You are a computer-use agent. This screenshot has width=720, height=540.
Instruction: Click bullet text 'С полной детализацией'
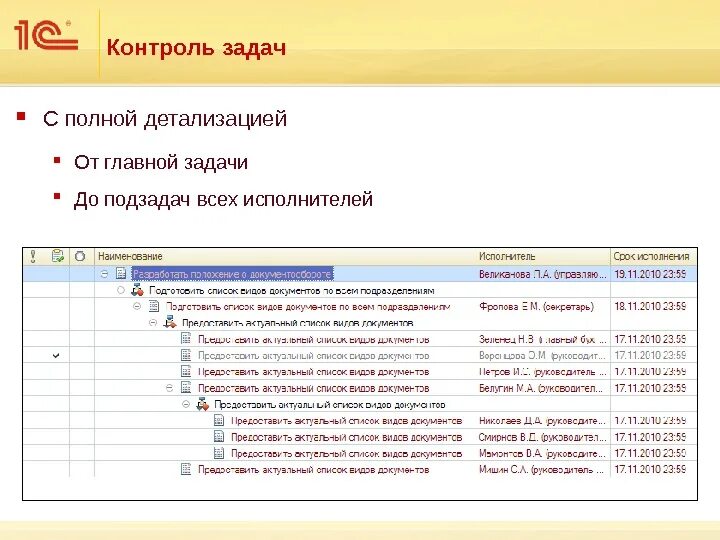pos(165,118)
